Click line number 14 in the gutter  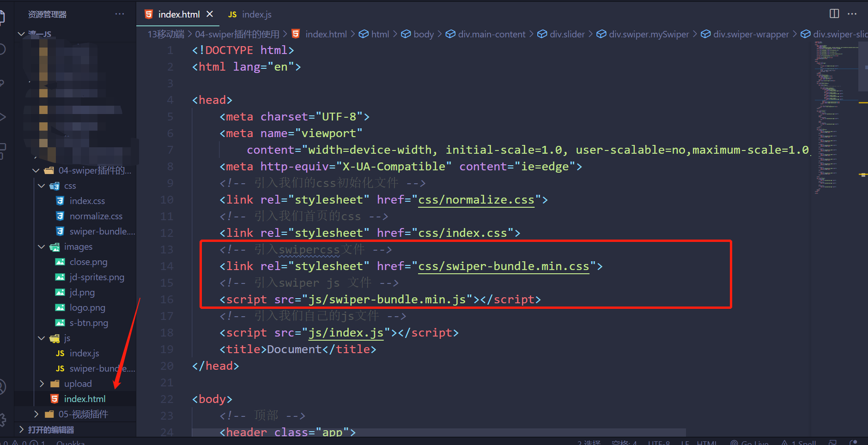(167, 266)
